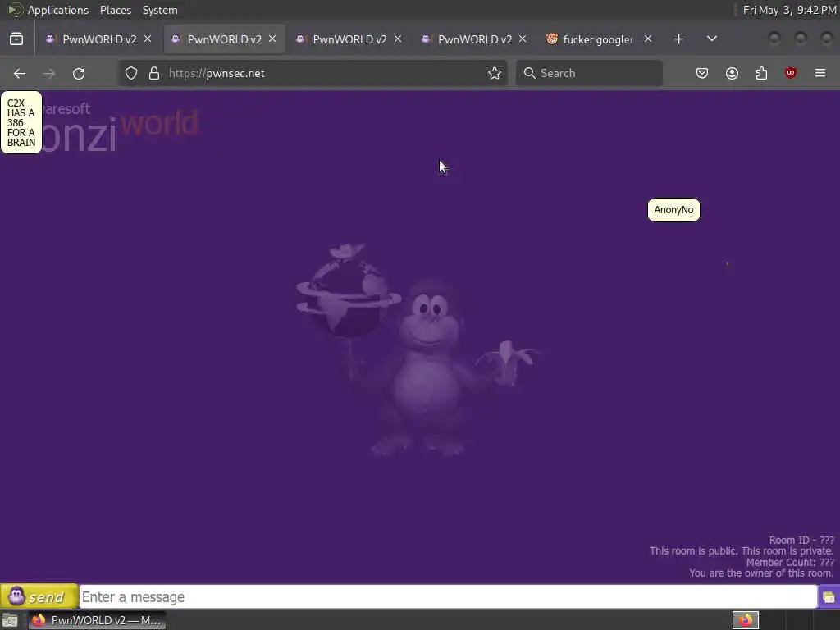Expand the list all tabs chevron

[711, 39]
